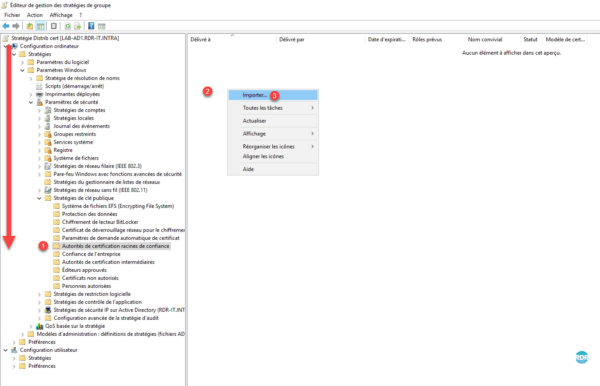The image size is (600, 386).
Task: Click the Stratégies de comptes icon
Action: [48, 110]
